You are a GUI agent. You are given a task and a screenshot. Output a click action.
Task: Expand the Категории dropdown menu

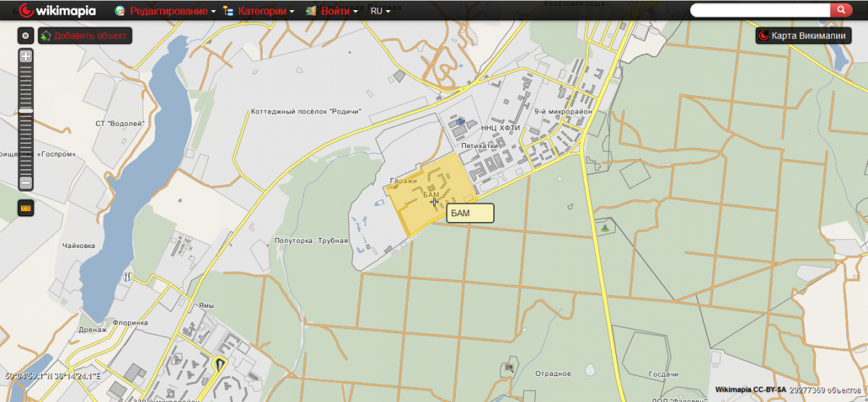click(259, 12)
